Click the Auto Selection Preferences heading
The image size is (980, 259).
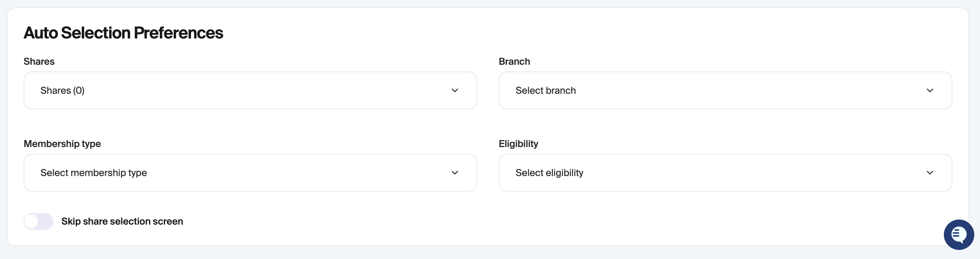(123, 33)
